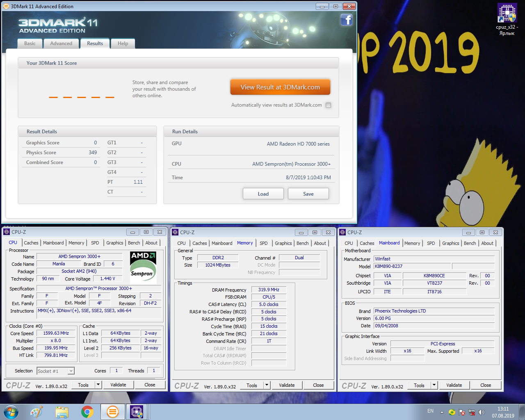Toggle automatically view results at 3DMark.com

click(x=328, y=105)
